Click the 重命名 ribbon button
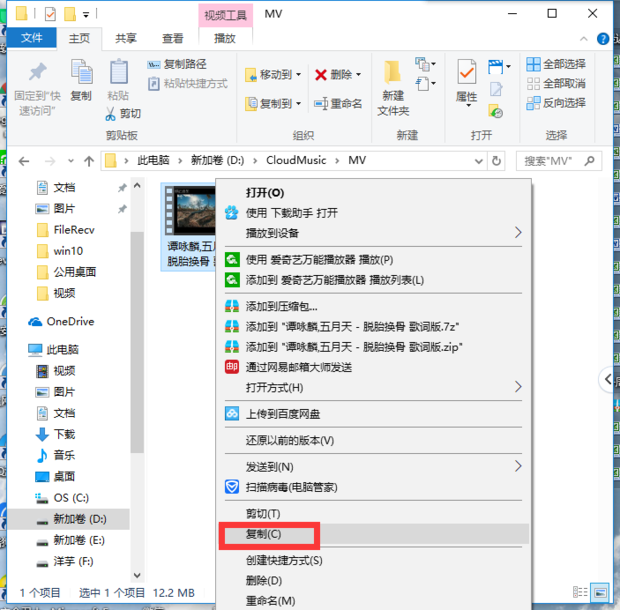This screenshot has width=620, height=610. click(338, 104)
